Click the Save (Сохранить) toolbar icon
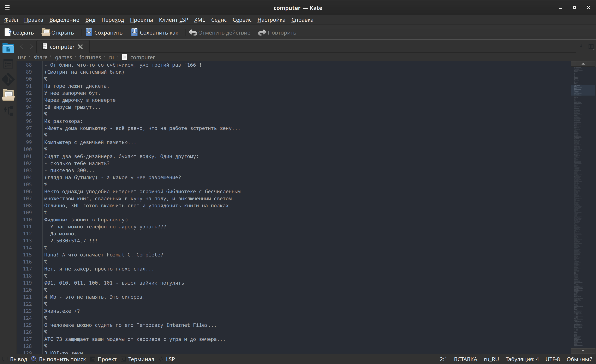The width and height of the screenshot is (596, 364). (89, 32)
